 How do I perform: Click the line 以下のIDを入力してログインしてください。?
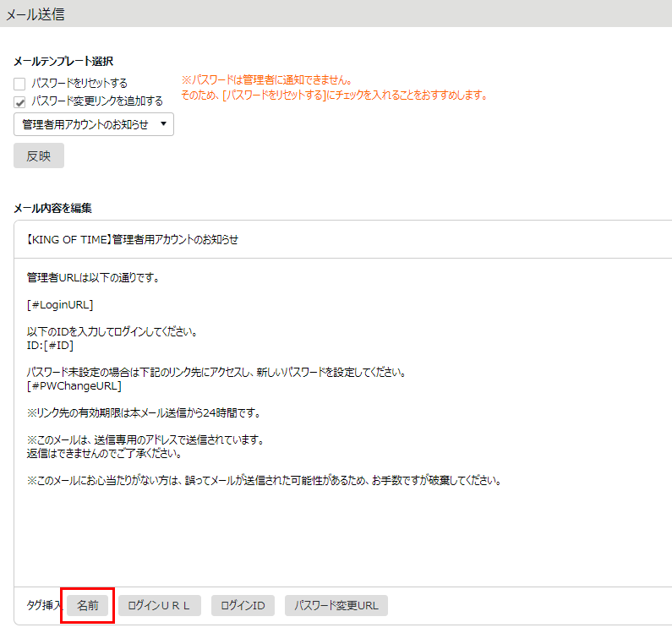point(112,332)
